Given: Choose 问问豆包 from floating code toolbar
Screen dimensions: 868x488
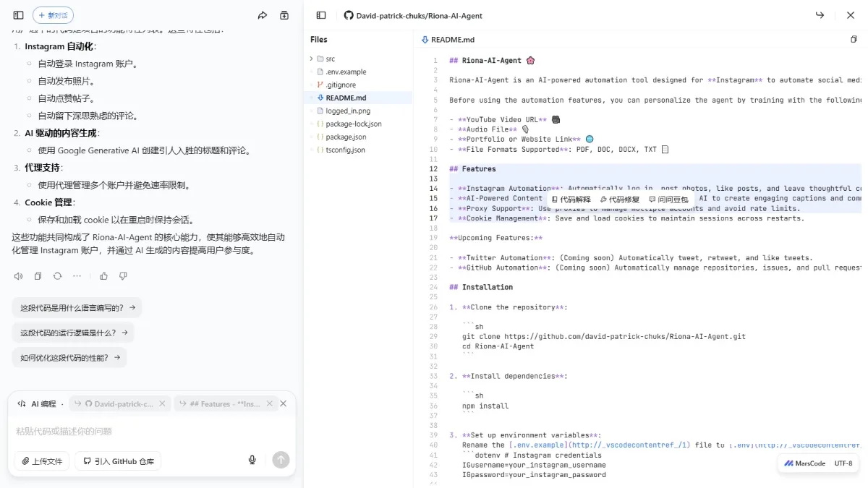Looking at the screenshot, I should pyautogui.click(x=668, y=199).
